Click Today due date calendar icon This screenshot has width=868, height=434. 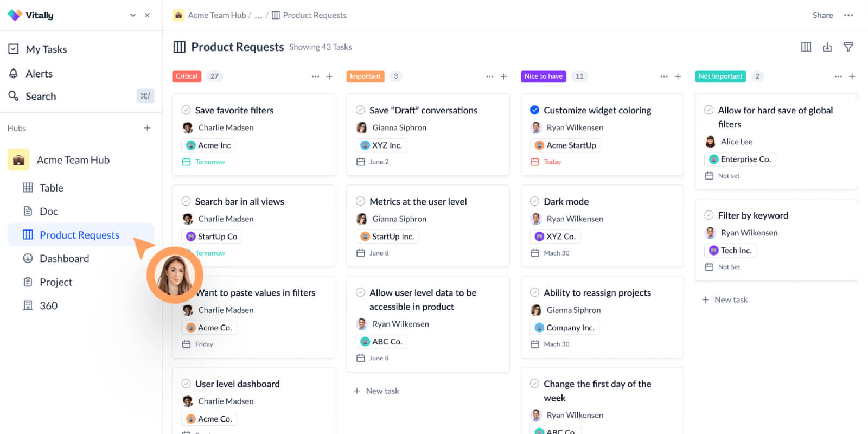tap(535, 162)
